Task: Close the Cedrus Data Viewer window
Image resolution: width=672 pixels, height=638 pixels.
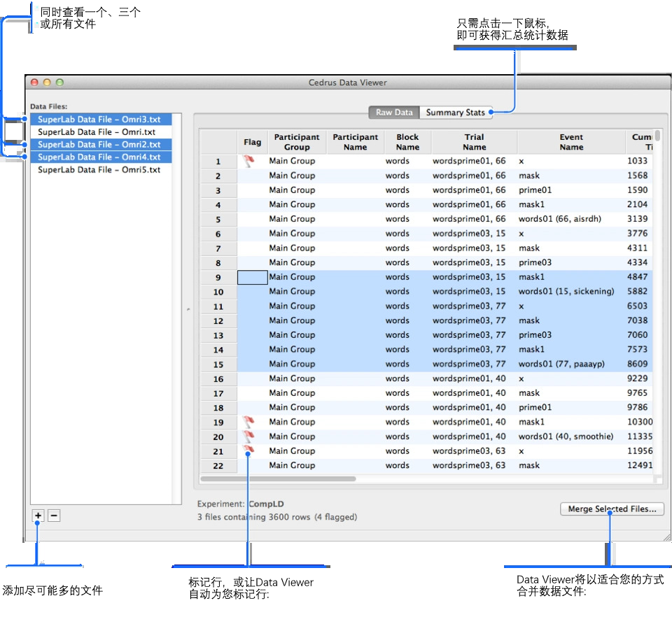Action: point(35,83)
